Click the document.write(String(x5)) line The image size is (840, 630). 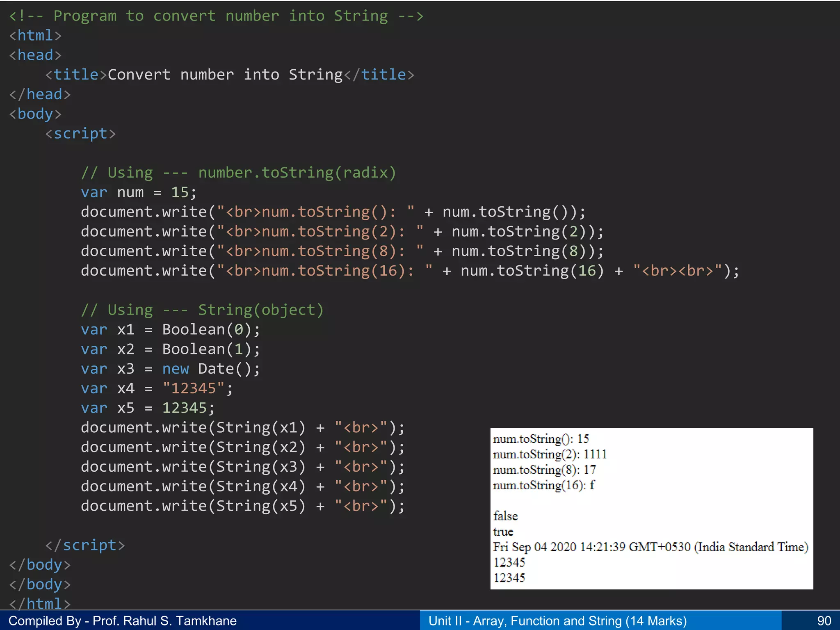pyautogui.click(x=243, y=506)
